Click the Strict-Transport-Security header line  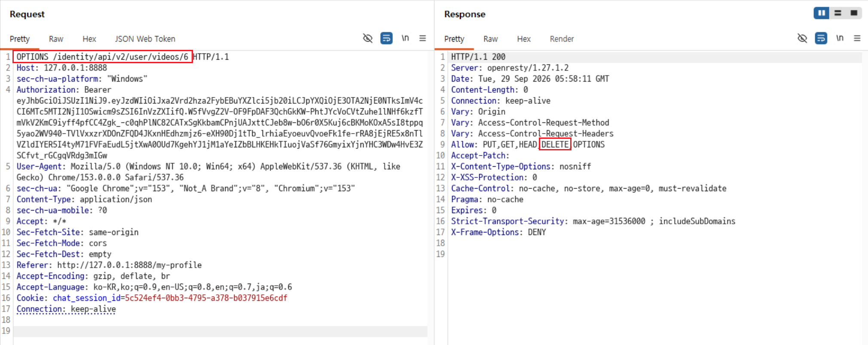tap(593, 221)
